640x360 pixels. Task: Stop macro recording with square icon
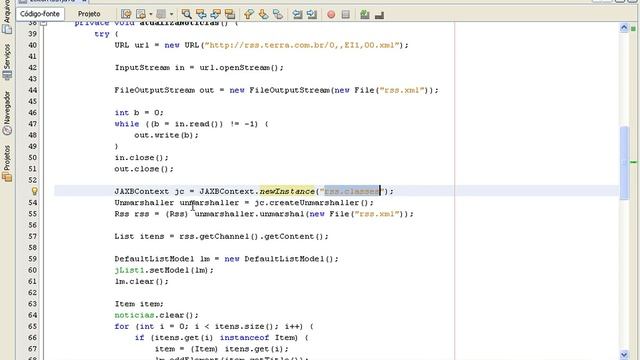(346, 14)
